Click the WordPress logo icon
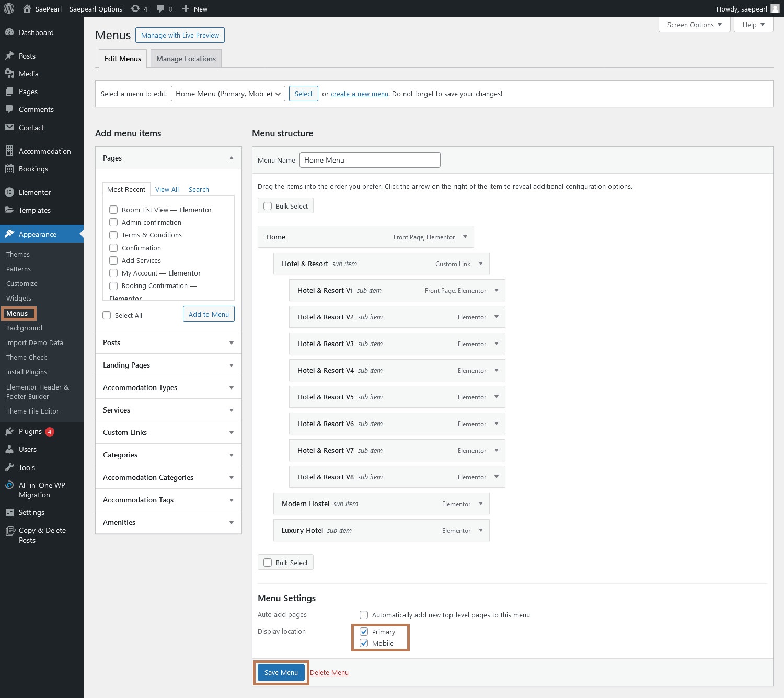 pyautogui.click(x=9, y=8)
